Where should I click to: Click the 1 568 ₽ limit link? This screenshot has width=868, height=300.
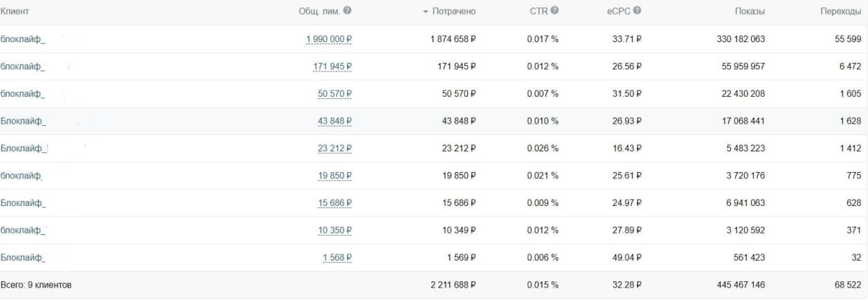tap(337, 258)
